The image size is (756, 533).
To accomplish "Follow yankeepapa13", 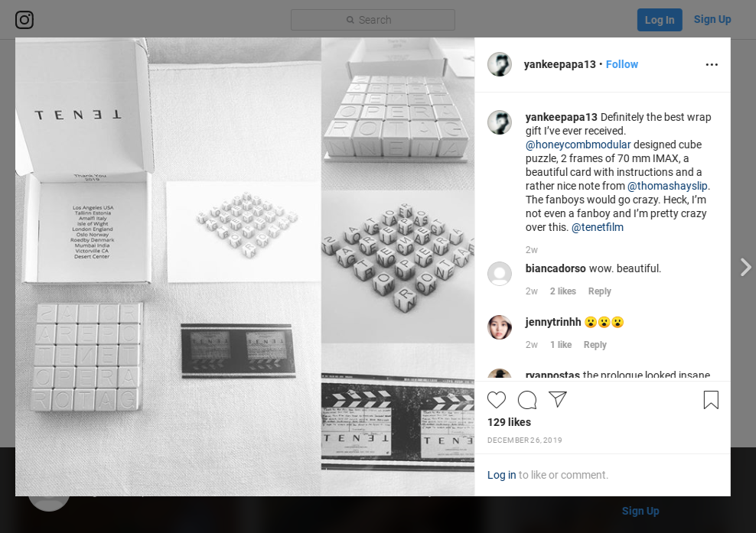I will pyautogui.click(x=621, y=64).
